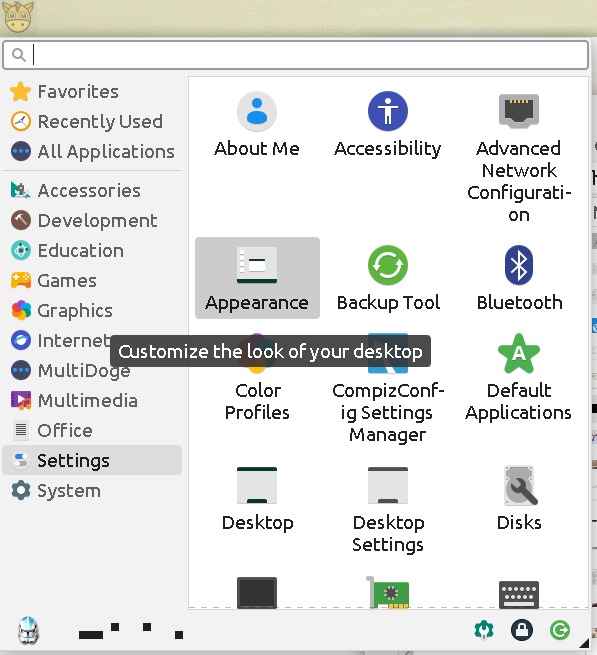This screenshot has width=597, height=655.
Task: Open the dark monitor icon item
Action: pyautogui.click(x=257, y=592)
